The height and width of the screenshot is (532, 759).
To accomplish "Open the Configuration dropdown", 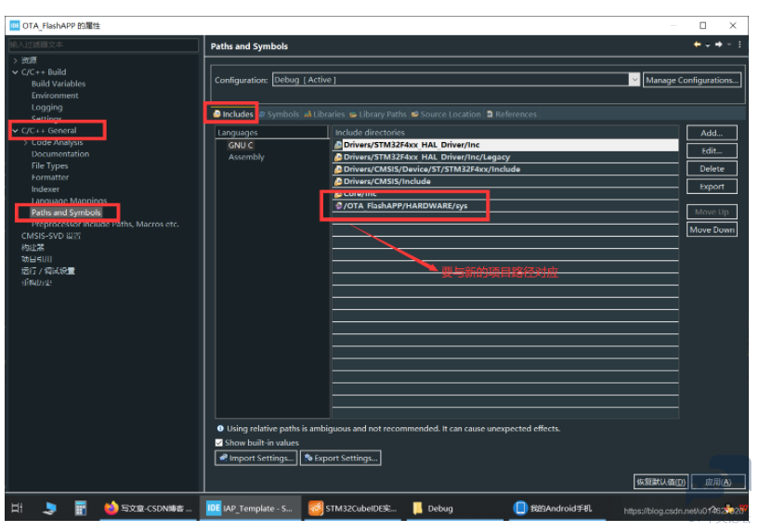I will point(635,80).
